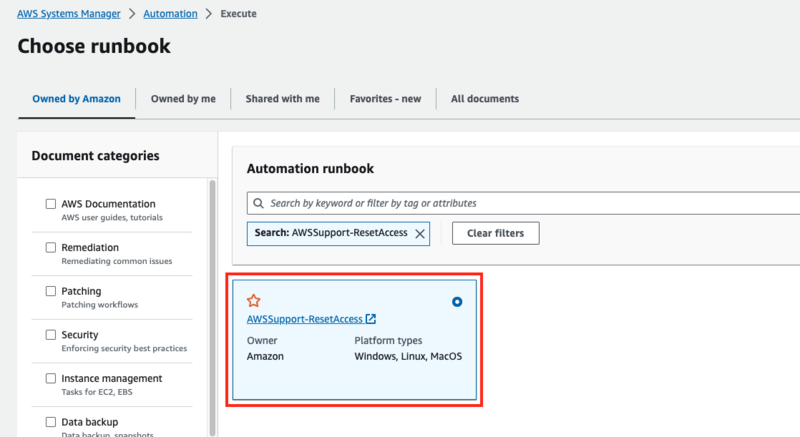This screenshot has height=437, width=800.
Task: Open the Owned by me tab
Action: 183,99
